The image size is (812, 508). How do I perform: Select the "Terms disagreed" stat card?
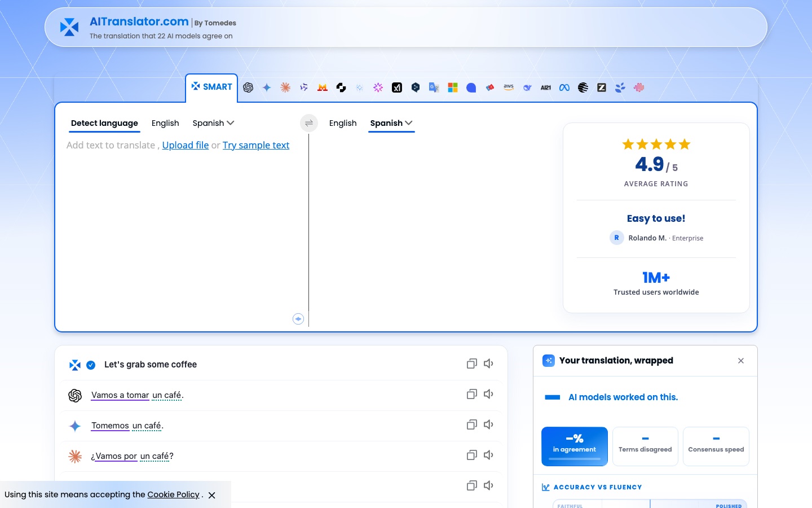coord(645,446)
